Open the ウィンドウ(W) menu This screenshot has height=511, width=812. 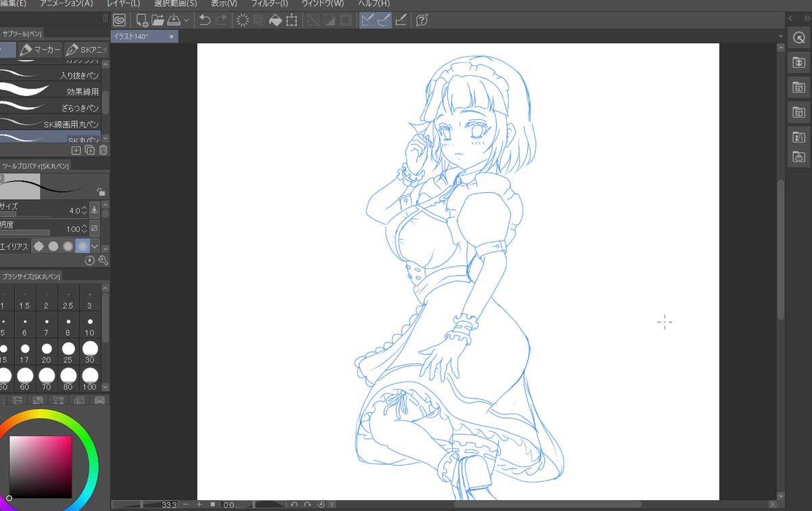click(323, 4)
